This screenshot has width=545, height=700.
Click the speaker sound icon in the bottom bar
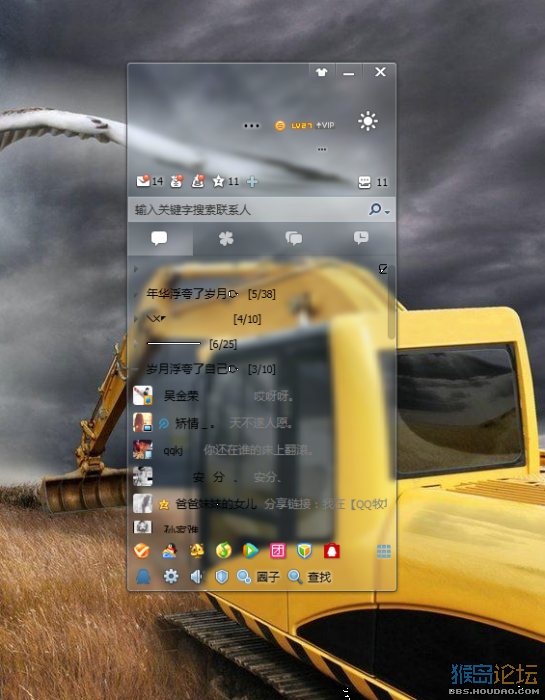point(196,577)
